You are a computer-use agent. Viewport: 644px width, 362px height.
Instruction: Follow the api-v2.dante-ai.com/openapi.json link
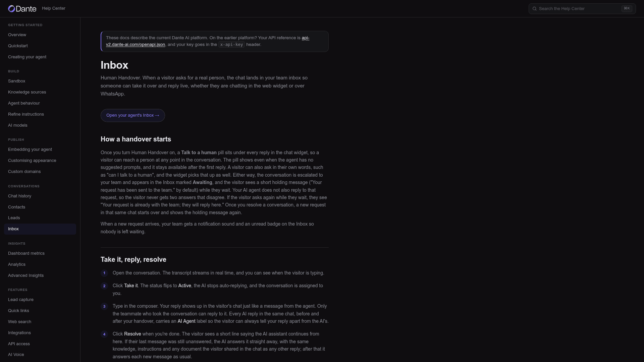(208, 41)
